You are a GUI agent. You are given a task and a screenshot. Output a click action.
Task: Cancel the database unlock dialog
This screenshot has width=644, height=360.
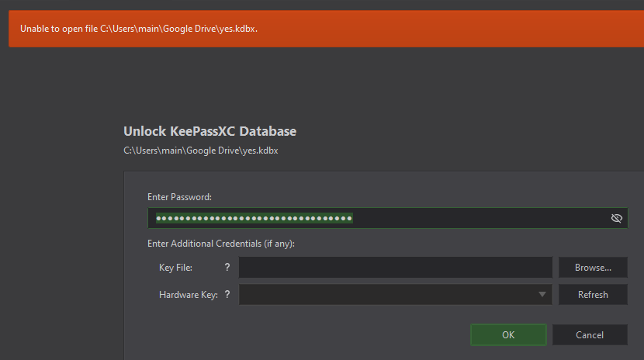pos(590,335)
